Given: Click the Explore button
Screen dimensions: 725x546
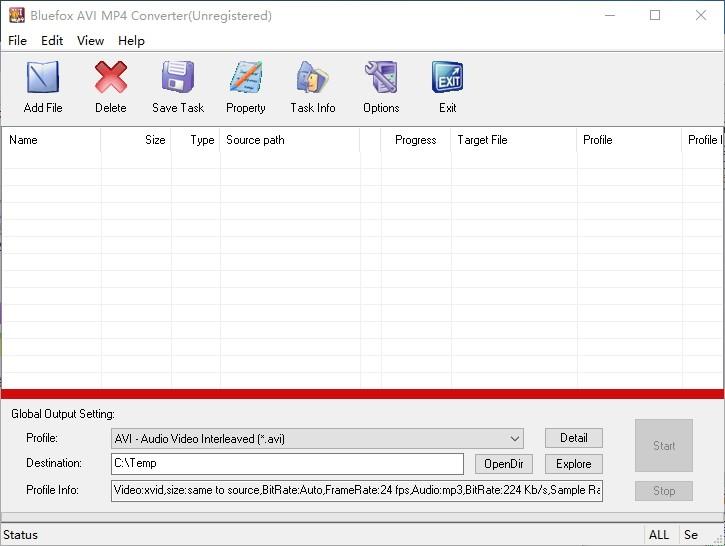Looking at the screenshot, I should (x=574, y=464).
